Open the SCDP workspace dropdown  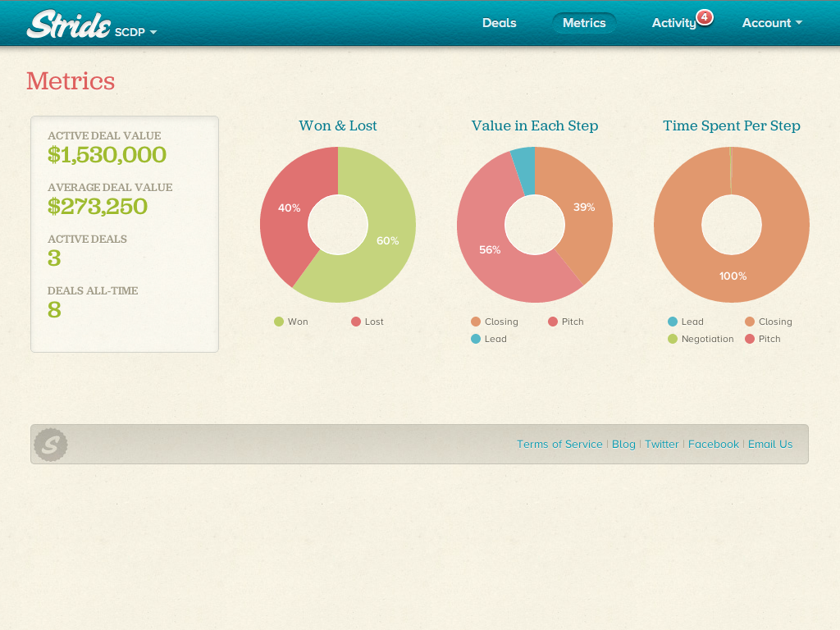(x=135, y=32)
